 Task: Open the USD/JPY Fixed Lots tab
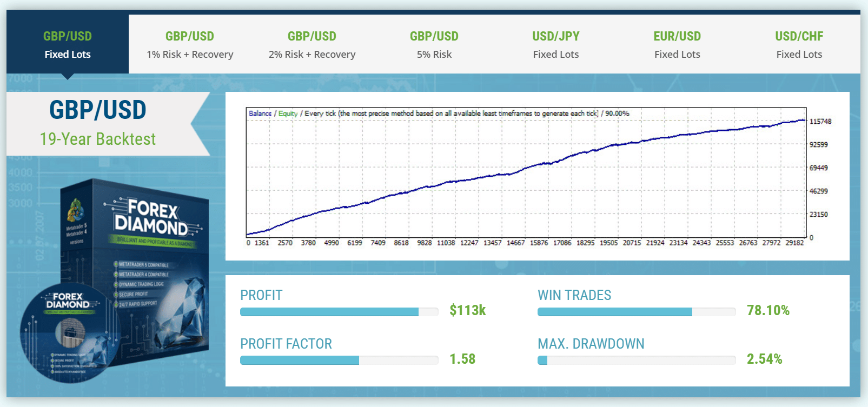[x=556, y=44]
